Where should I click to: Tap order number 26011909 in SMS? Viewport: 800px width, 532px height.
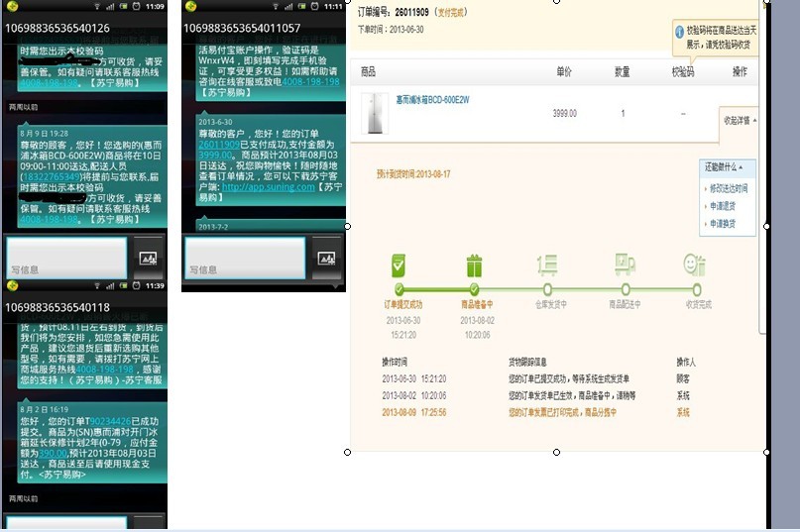pyautogui.click(x=218, y=145)
